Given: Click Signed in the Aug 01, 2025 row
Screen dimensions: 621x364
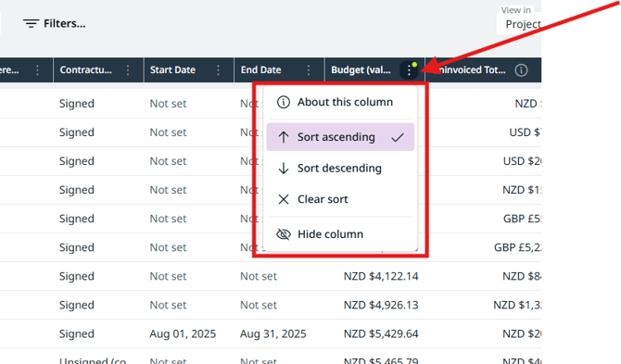Looking at the screenshot, I should pyautogui.click(x=77, y=334).
